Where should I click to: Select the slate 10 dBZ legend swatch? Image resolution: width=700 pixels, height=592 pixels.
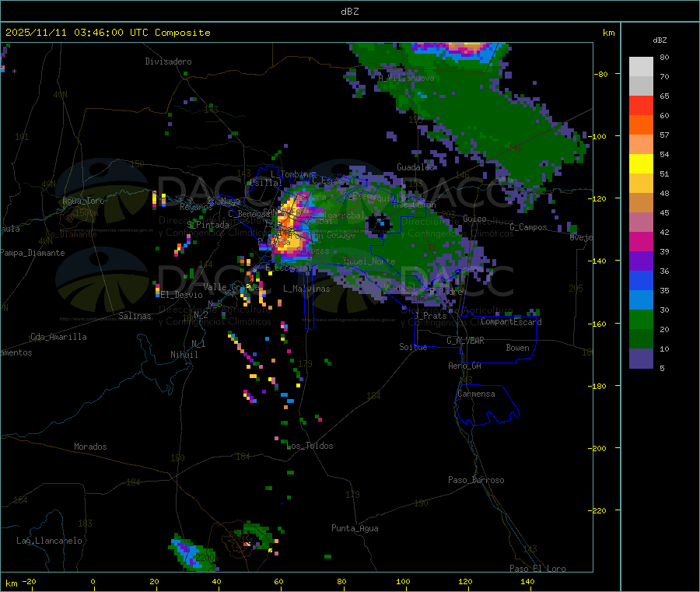point(641,359)
